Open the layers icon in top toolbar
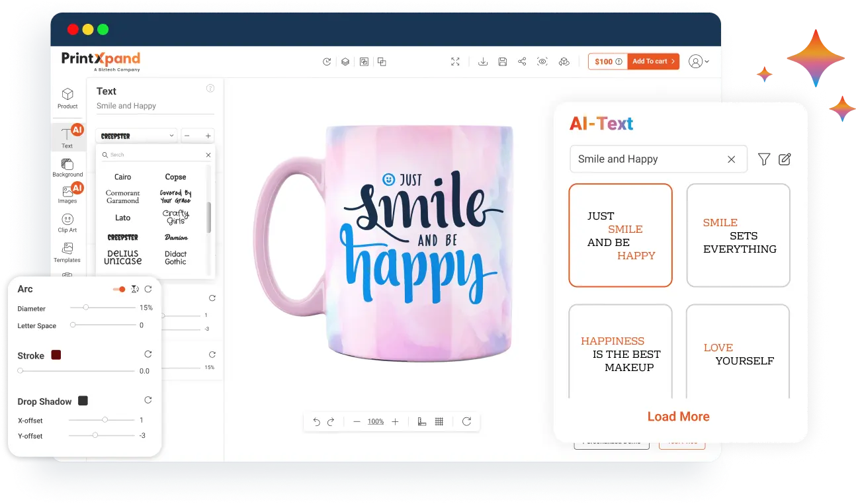This screenshot has height=504, width=856. [x=345, y=62]
